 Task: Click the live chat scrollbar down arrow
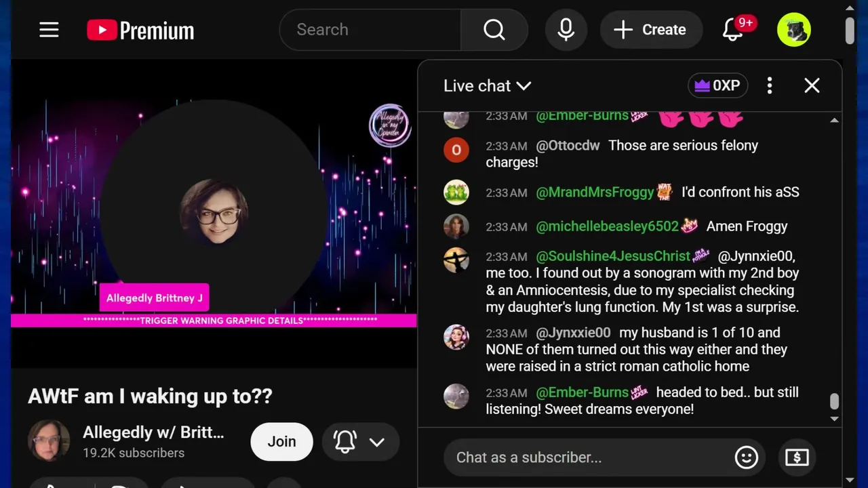click(834, 419)
